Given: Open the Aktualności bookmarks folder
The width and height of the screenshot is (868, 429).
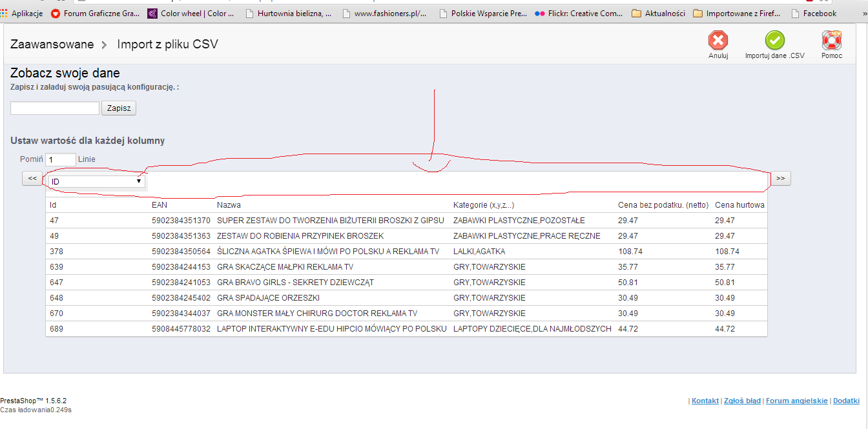Looking at the screenshot, I should click(x=659, y=13).
